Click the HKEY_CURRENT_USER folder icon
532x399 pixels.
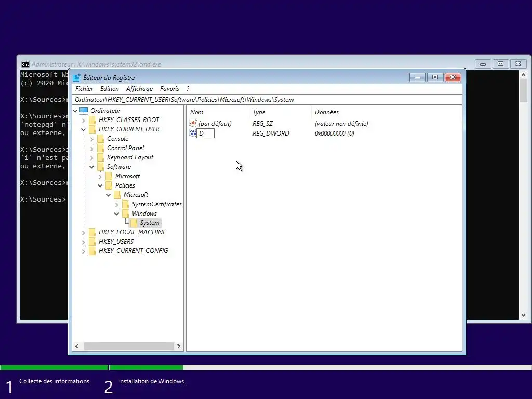pyautogui.click(x=92, y=129)
